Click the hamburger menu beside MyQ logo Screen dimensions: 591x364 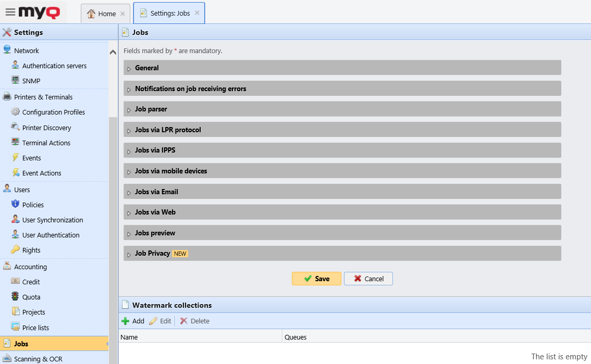pyautogui.click(x=9, y=13)
